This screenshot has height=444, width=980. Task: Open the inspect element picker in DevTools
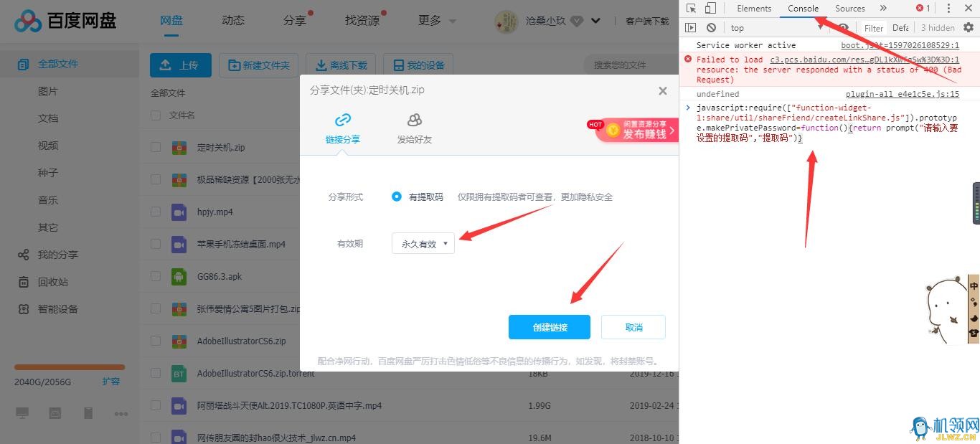[691, 9]
